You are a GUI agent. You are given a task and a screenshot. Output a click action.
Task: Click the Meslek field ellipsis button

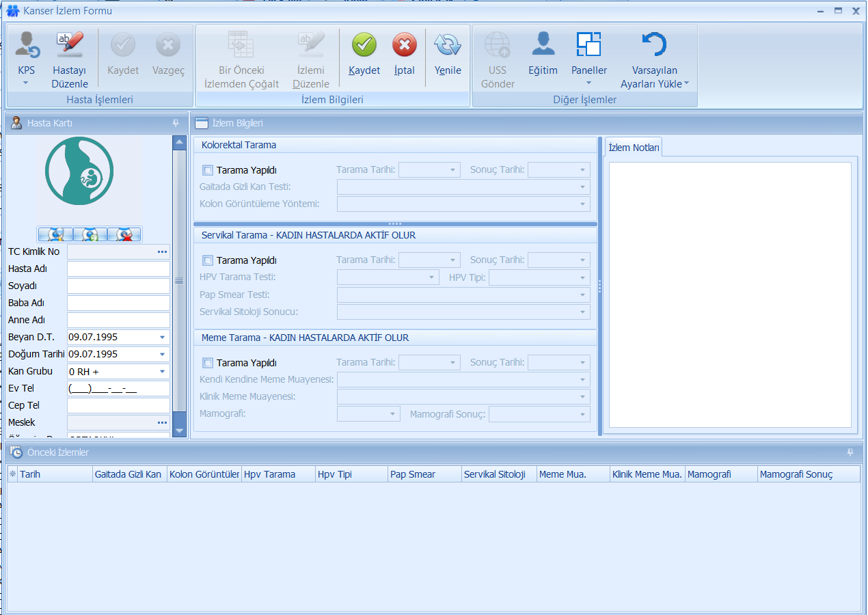162,423
